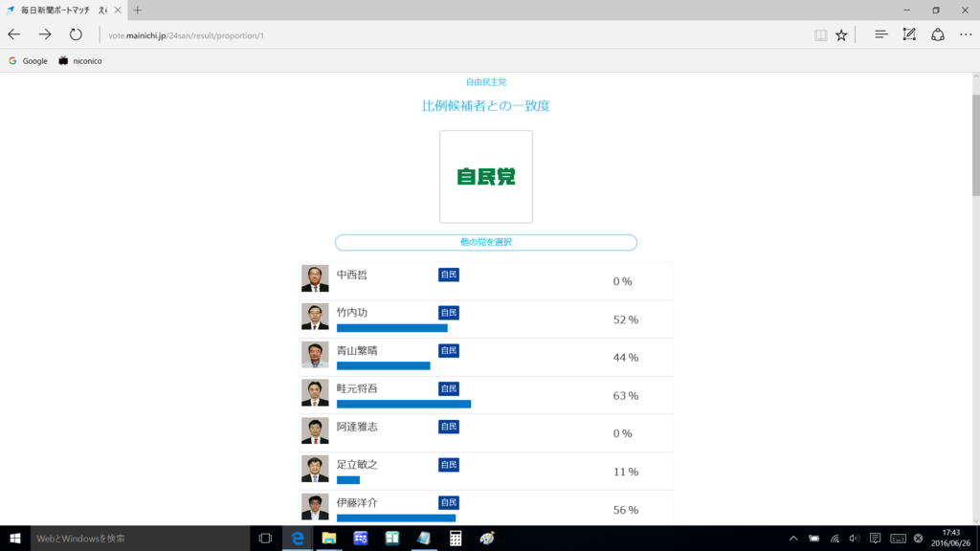Select candidate photo of 中西哲
The width and height of the screenshot is (980, 551).
[x=315, y=278]
